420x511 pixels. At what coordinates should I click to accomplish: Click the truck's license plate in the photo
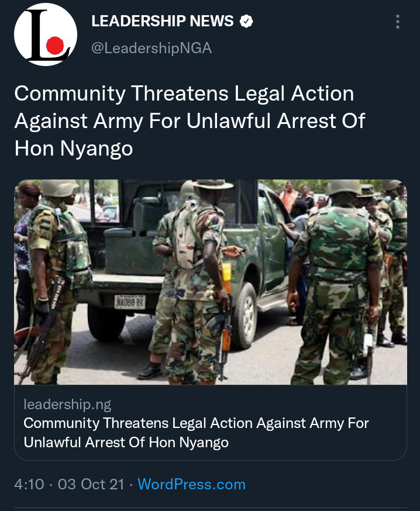click(130, 302)
